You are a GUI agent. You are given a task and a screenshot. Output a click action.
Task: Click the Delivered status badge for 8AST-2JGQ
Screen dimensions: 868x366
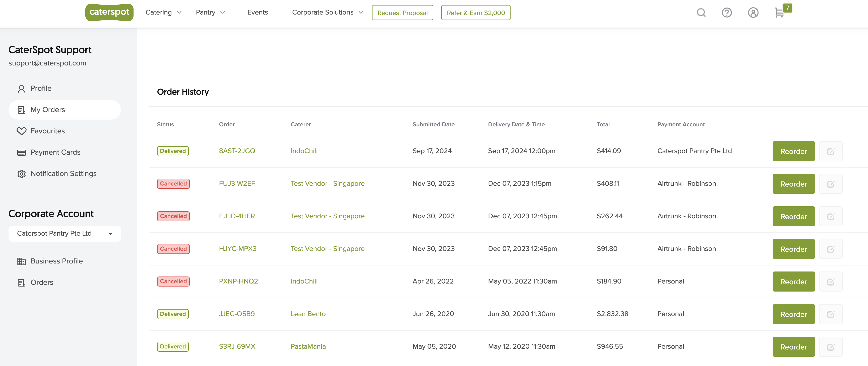click(x=173, y=151)
